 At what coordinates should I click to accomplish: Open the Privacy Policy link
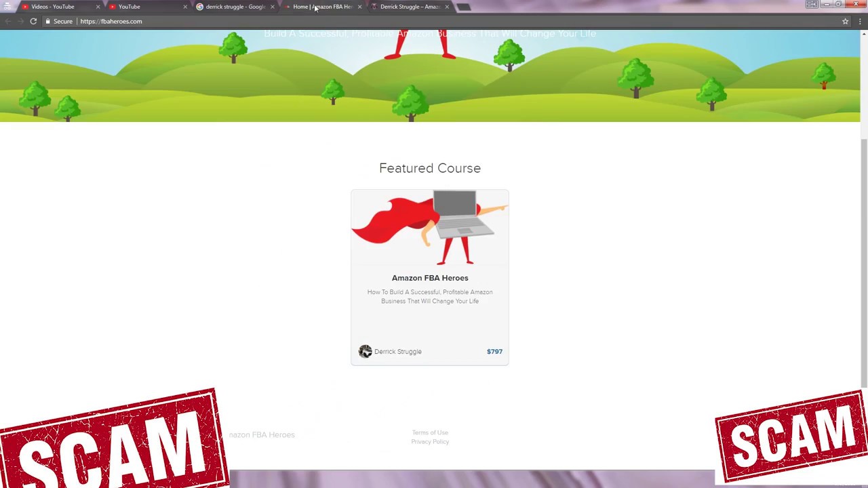(x=430, y=442)
